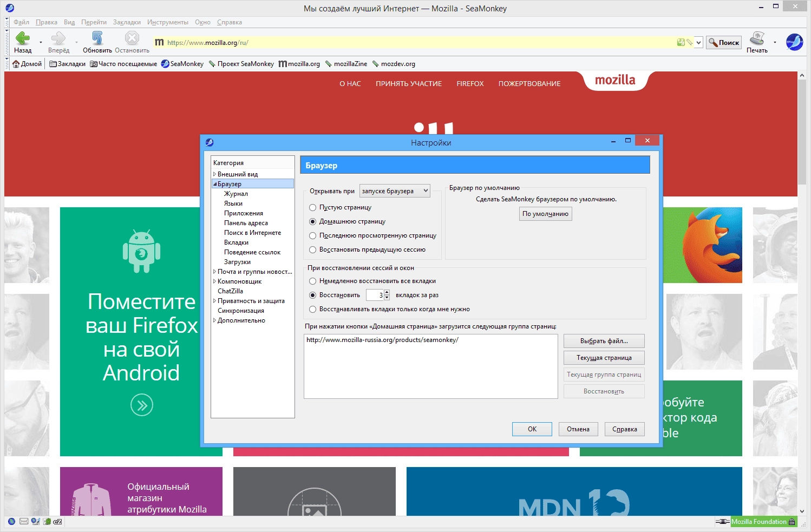Click the Forward (Вперёд) arrow icon

pos(58,38)
